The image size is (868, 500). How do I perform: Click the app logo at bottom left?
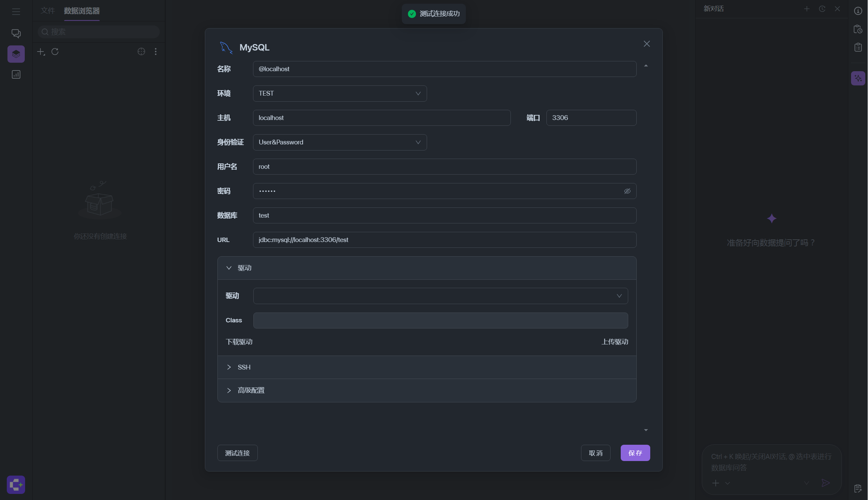[16, 484]
